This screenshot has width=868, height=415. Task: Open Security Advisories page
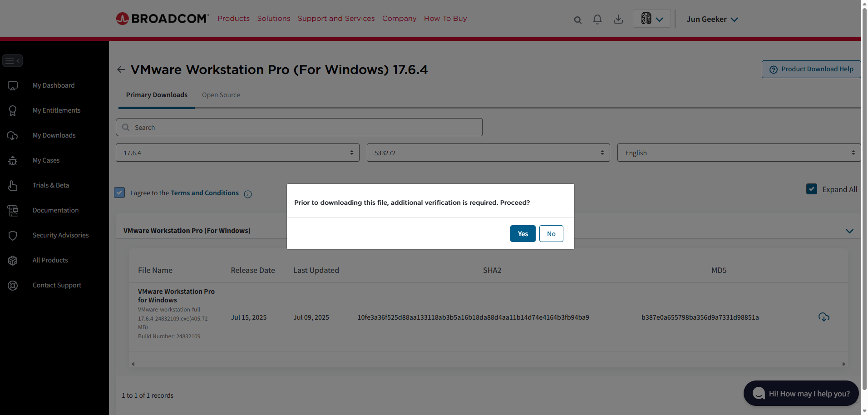[x=60, y=235]
